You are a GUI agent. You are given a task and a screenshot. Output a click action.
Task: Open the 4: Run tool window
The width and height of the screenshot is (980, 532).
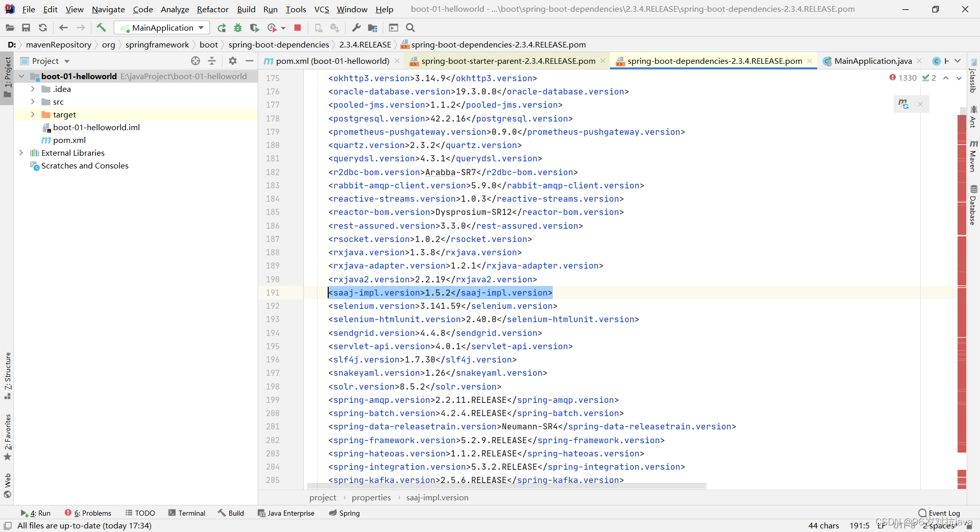[36, 513]
